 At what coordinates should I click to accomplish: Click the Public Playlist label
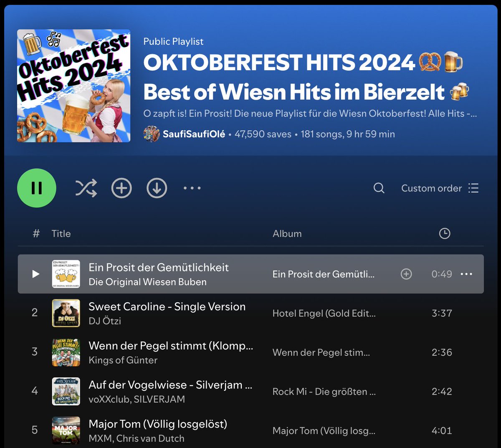point(173,41)
